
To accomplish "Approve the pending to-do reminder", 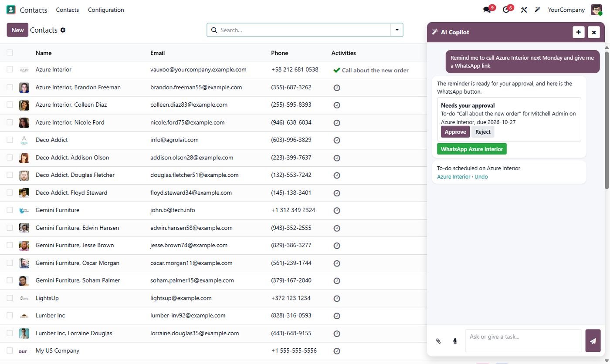I will [455, 132].
